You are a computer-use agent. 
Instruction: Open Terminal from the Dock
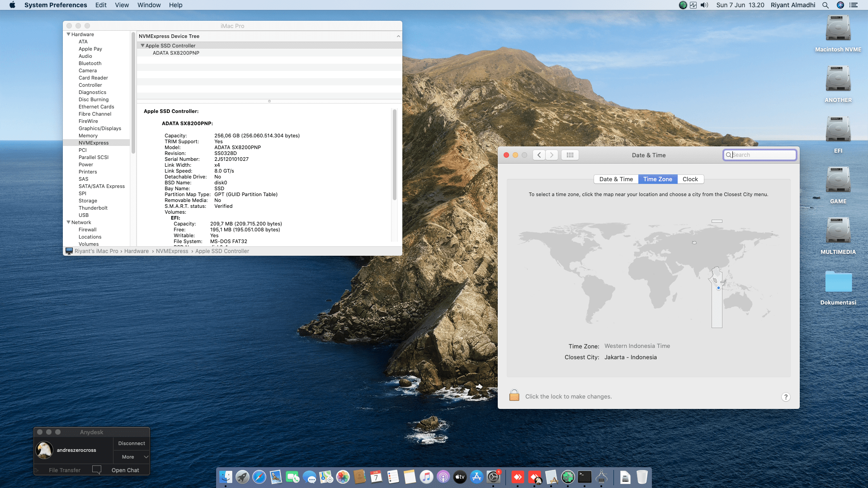click(585, 477)
